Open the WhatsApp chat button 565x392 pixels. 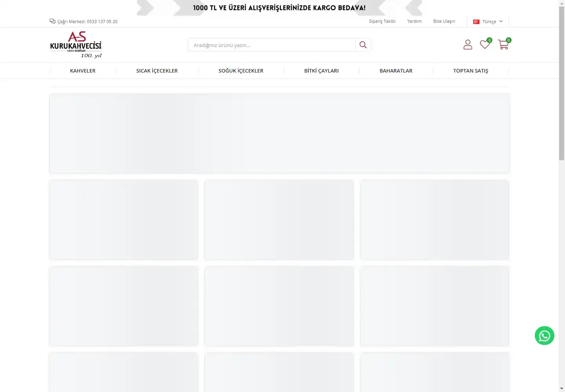coord(545,336)
